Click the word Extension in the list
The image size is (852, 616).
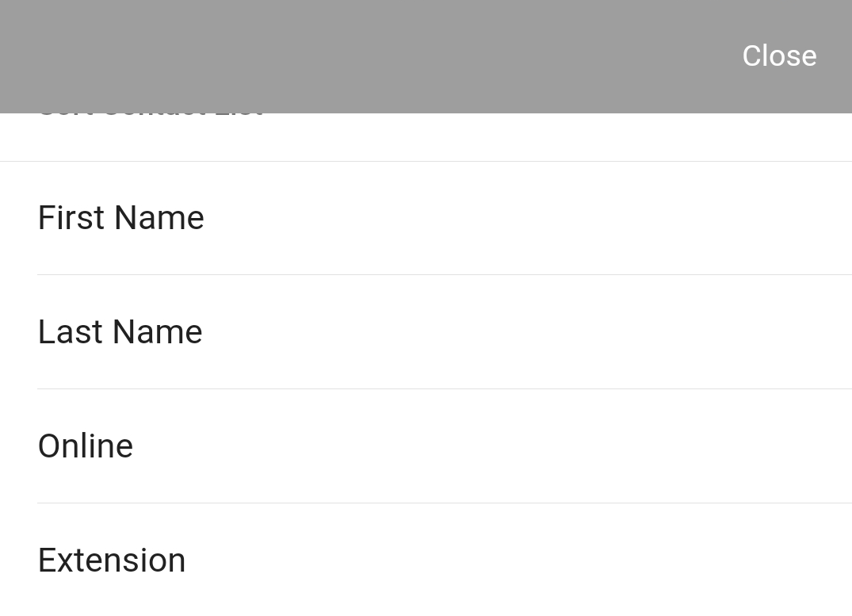coord(112,560)
